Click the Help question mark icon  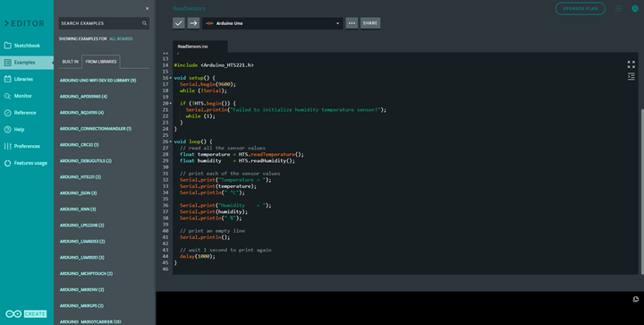[7, 130]
